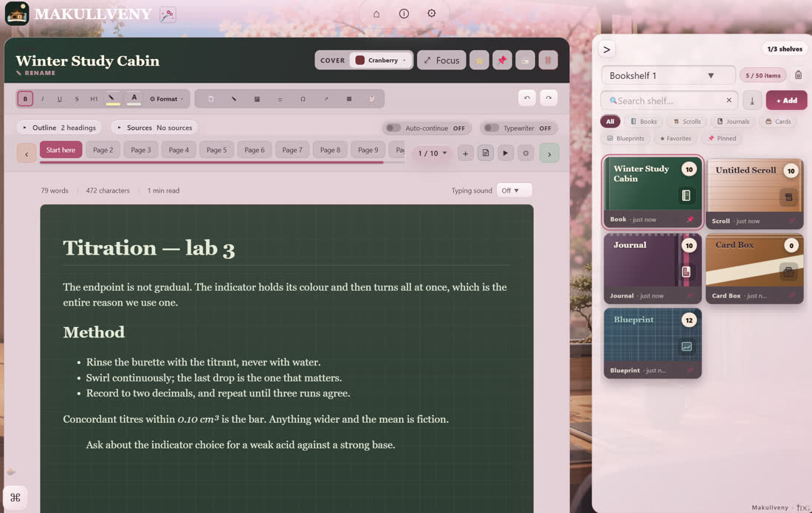Pick the text color A tool
The height and width of the screenshot is (513, 812).
point(134,99)
